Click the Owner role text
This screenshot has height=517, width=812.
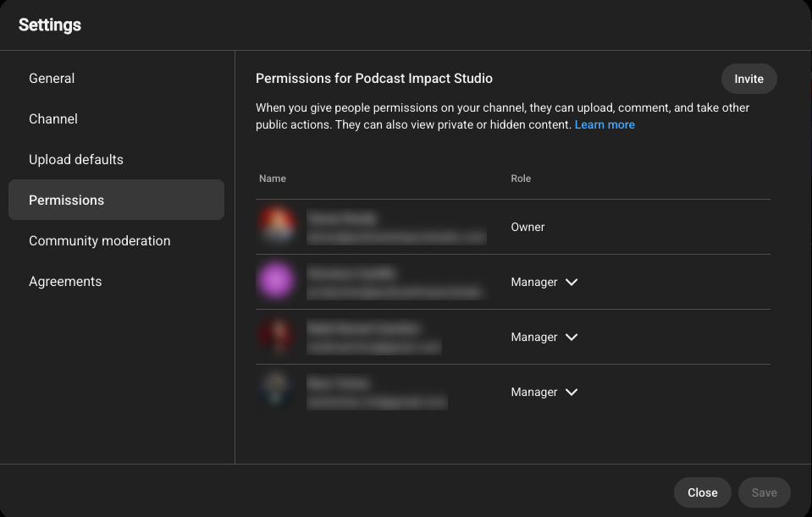(x=528, y=227)
